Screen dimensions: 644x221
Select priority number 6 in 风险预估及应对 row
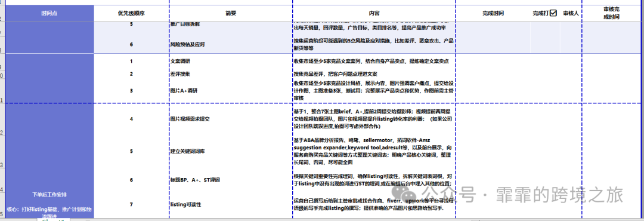point(131,44)
